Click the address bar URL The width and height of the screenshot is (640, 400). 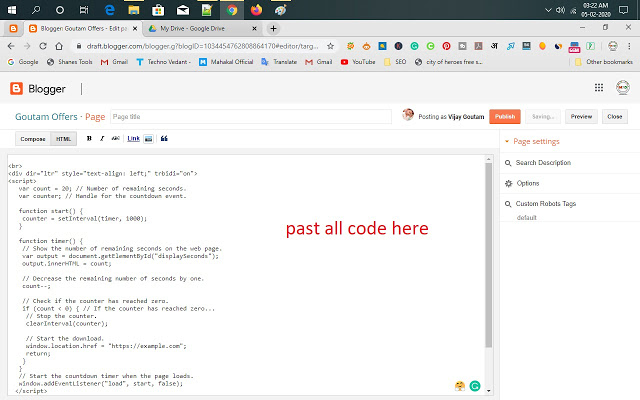click(202, 46)
